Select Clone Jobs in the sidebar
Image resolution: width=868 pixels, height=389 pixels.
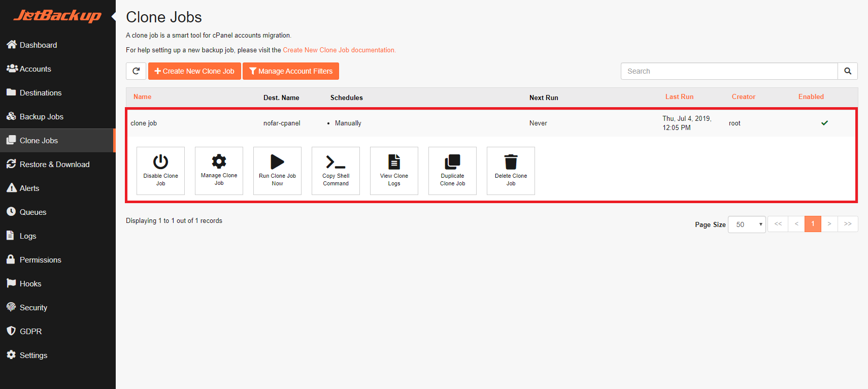(57, 140)
